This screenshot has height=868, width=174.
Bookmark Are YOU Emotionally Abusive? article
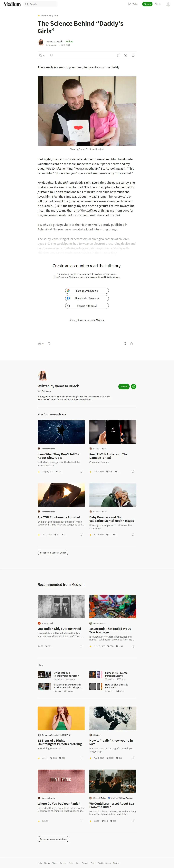81,535
